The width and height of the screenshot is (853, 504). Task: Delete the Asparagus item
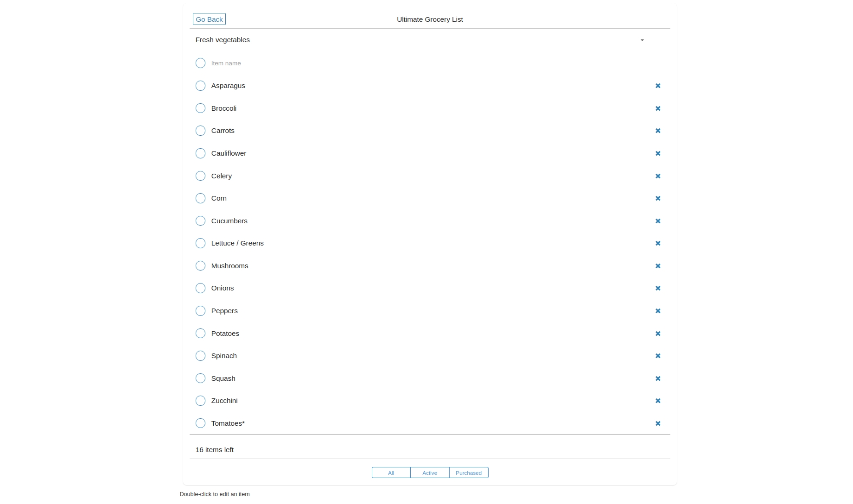click(657, 86)
